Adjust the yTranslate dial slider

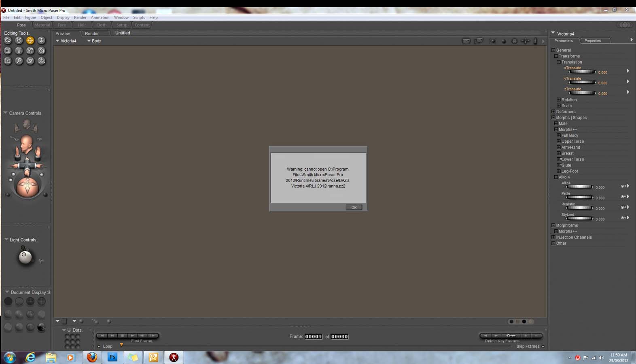582,82
